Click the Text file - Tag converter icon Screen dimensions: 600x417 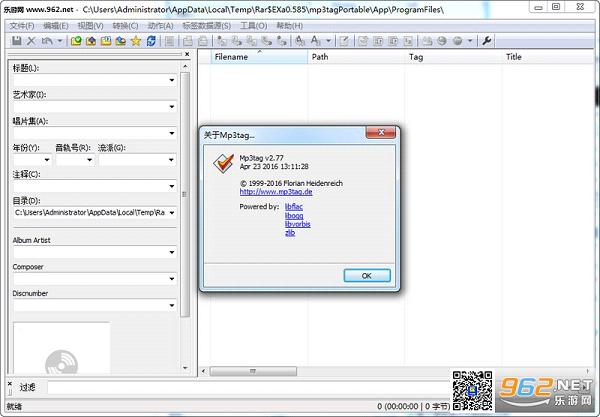(x=267, y=41)
